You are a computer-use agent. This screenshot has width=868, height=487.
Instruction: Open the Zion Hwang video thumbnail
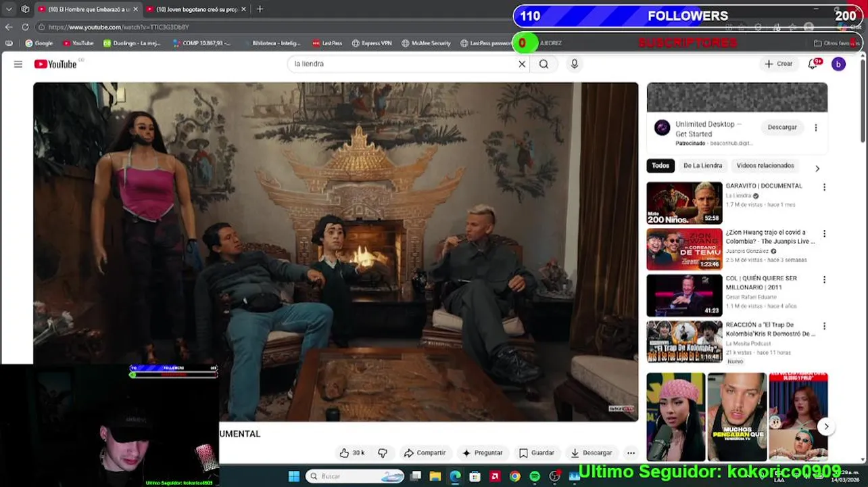click(684, 250)
